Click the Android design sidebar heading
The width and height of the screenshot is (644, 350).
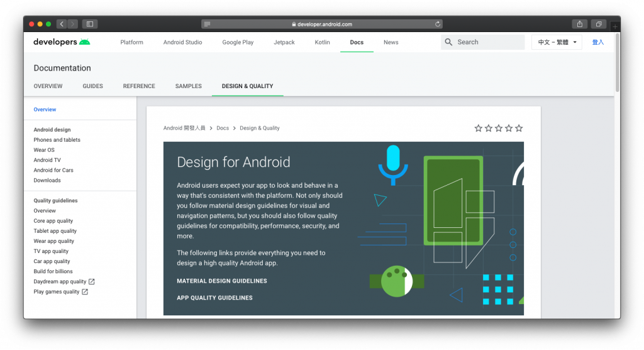click(52, 130)
